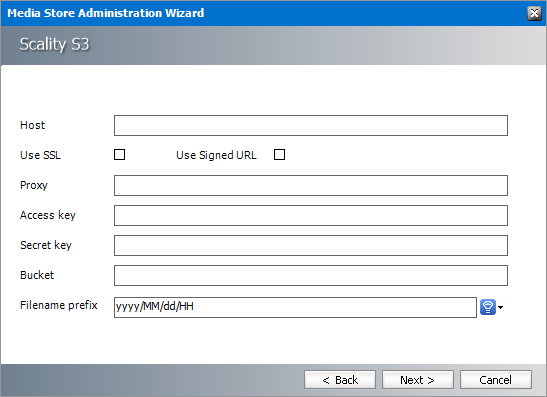Expand the dropdown arrow beside the lightbulb icon

tap(501, 307)
